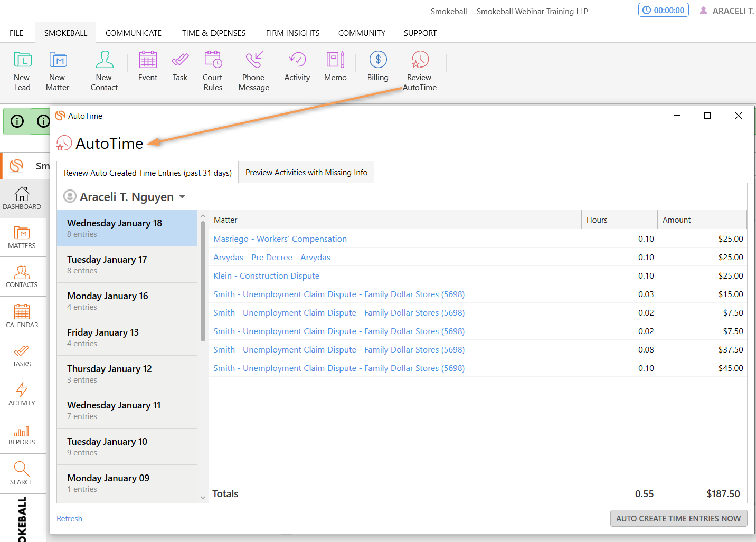Create a new Task
756x542 pixels.
180,67
